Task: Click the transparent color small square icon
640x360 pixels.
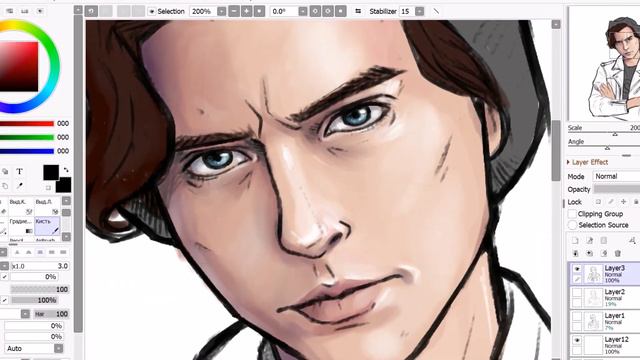Action: tap(48, 188)
